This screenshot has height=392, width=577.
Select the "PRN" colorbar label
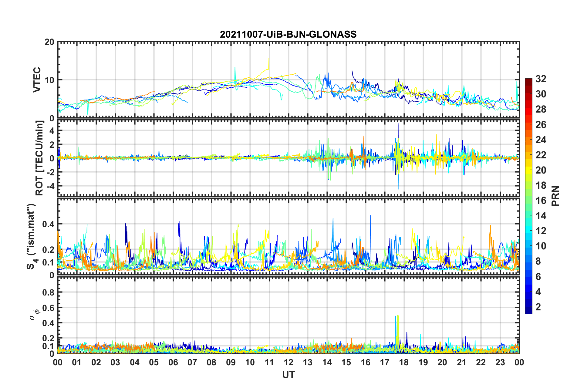pyautogui.click(x=555, y=196)
